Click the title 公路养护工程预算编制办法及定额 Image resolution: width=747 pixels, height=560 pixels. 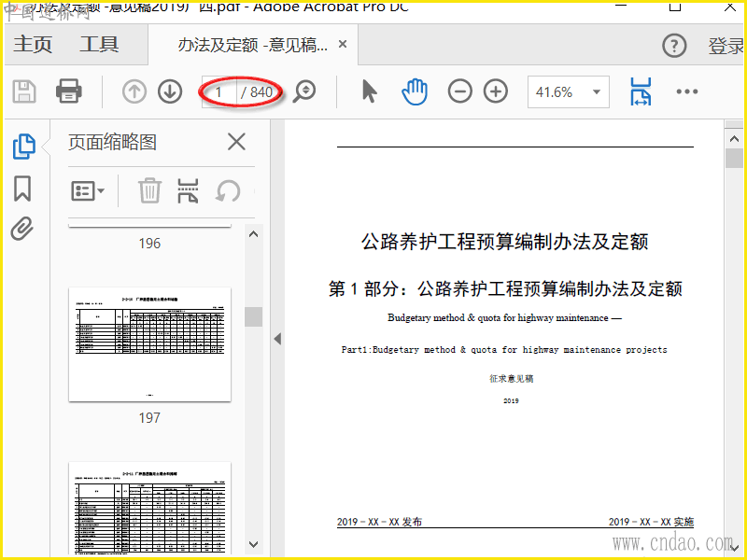click(504, 242)
